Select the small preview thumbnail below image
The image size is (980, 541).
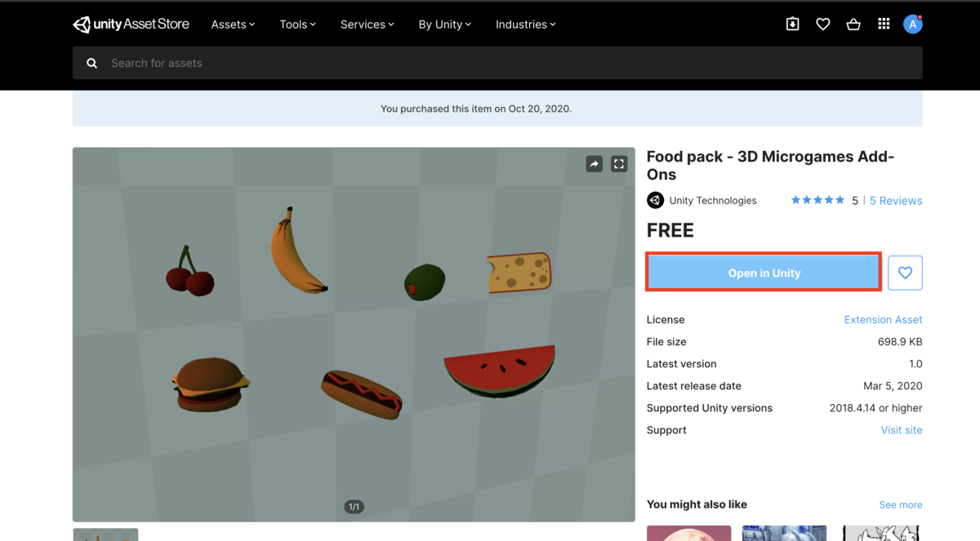coord(105,534)
